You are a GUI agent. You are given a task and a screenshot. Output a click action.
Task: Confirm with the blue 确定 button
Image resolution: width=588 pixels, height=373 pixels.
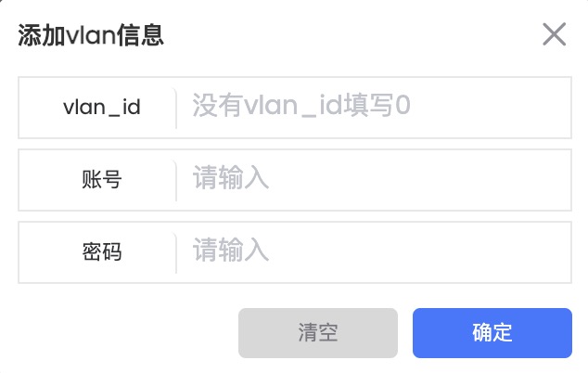tap(492, 333)
